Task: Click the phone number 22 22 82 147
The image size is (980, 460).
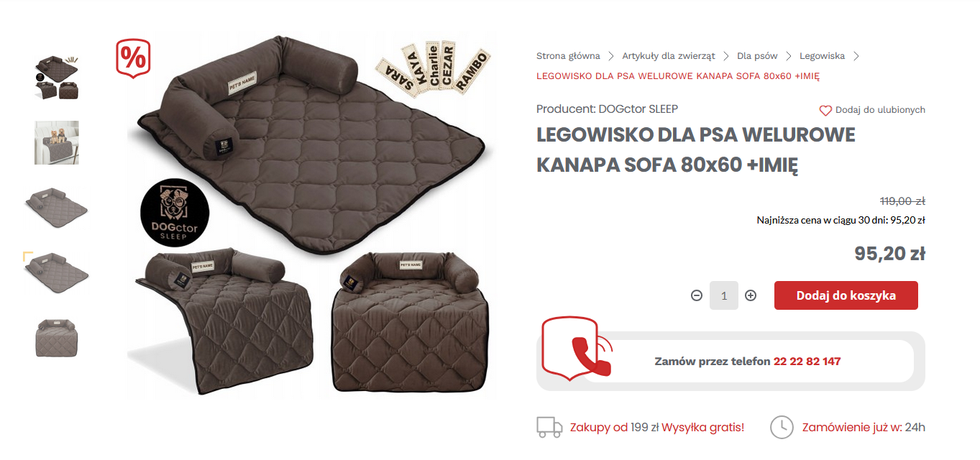Action: 807,361
